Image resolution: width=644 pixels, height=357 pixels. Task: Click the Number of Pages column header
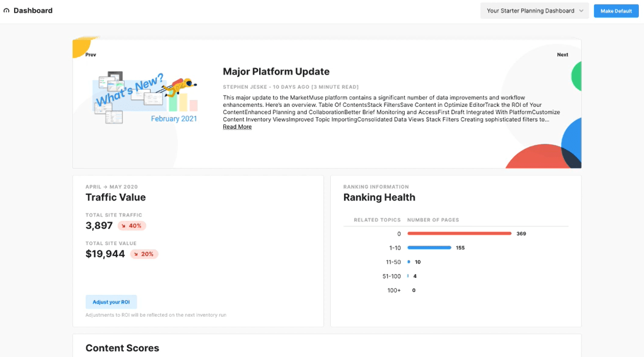[x=433, y=220]
